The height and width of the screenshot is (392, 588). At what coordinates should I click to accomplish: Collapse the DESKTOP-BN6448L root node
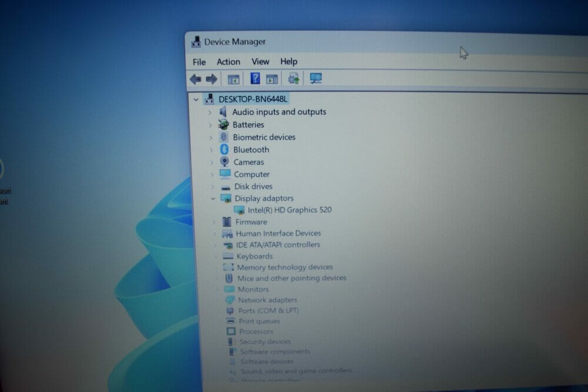[x=196, y=100]
